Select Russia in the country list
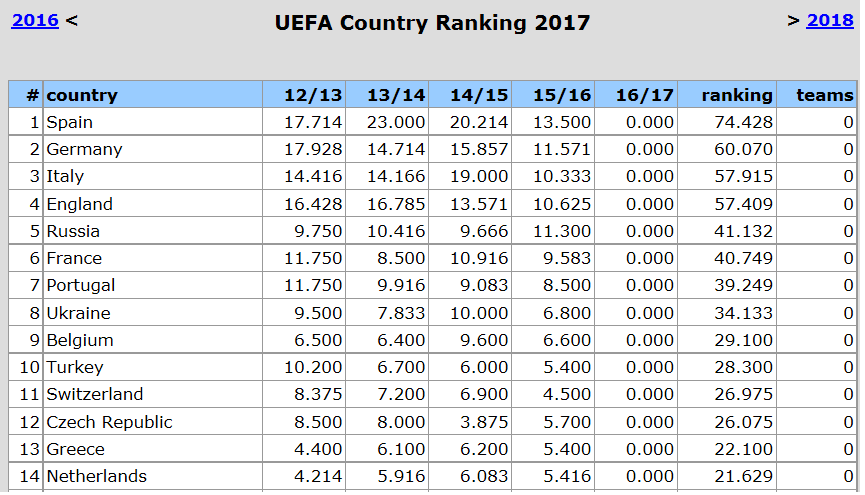Image resolution: width=865 pixels, height=495 pixels. (x=73, y=231)
